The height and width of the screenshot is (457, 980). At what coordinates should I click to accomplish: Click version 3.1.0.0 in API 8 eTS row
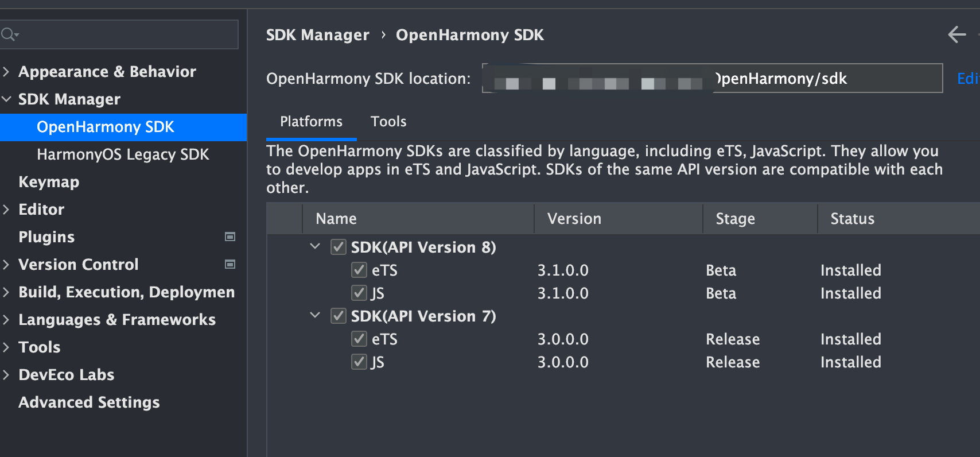563,270
